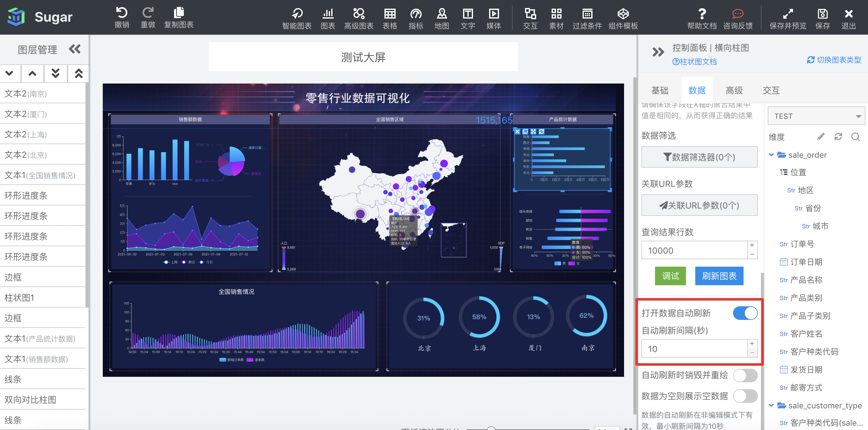868x430 pixels.
Task: Move layer down one level
Action: (x=9, y=73)
